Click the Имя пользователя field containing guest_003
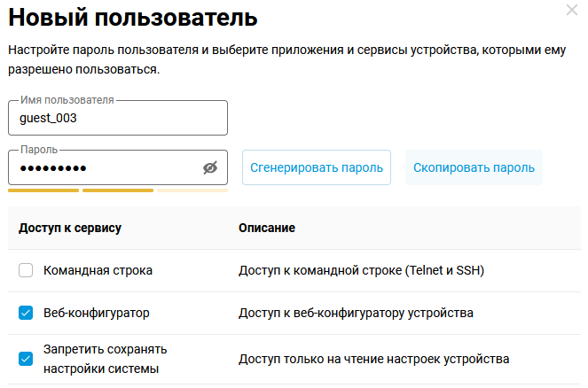This screenshot has width=588, height=388. pos(117,118)
